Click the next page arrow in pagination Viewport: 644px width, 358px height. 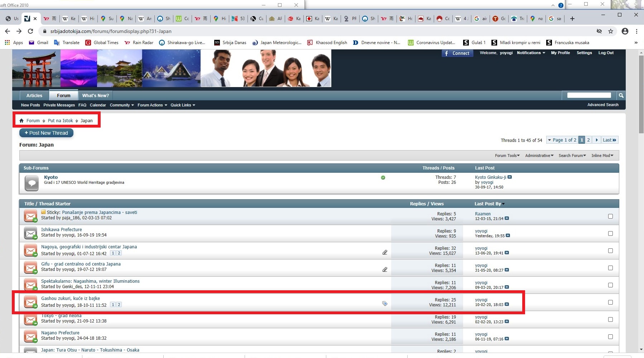(x=597, y=140)
